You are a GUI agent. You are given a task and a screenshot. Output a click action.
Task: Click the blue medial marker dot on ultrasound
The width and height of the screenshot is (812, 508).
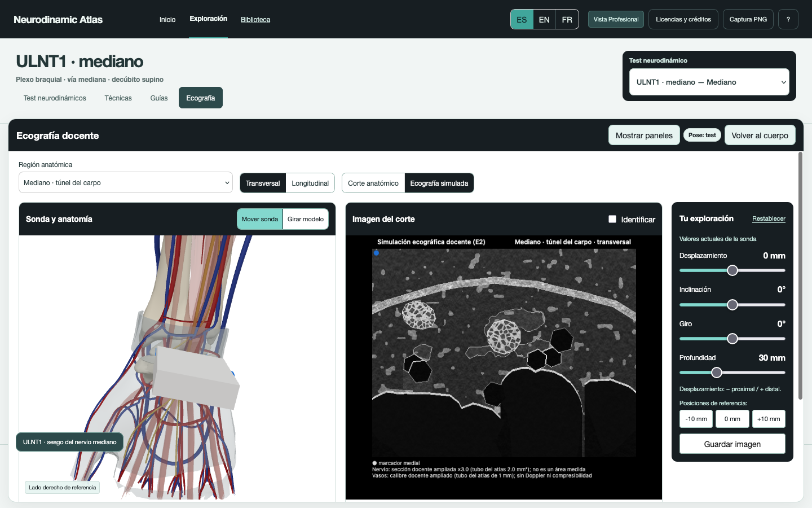tap(376, 253)
